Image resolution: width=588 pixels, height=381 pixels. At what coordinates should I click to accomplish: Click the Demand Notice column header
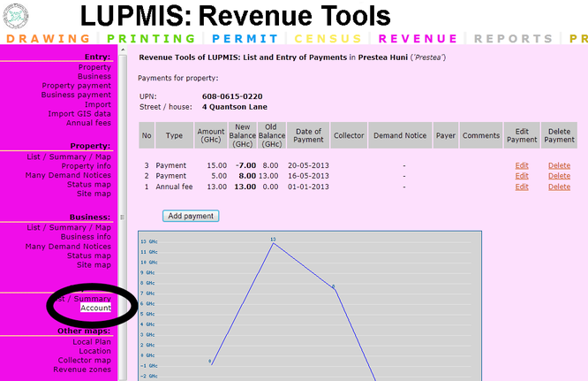(400, 135)
